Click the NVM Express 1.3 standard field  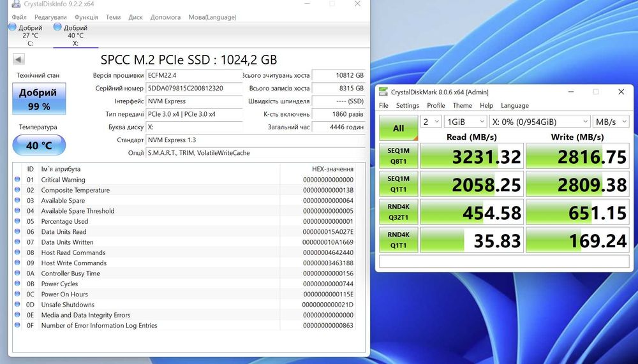click(x=256, y=140)
